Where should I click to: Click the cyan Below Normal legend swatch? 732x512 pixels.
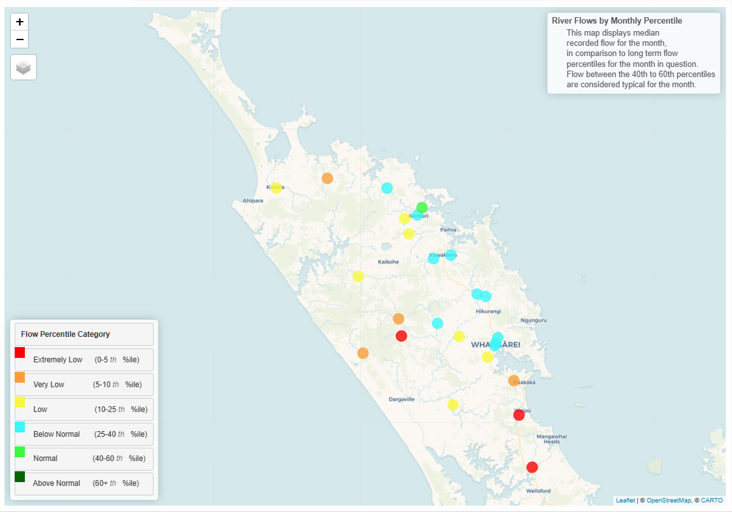pyautogui.click(x=20, y=427)
